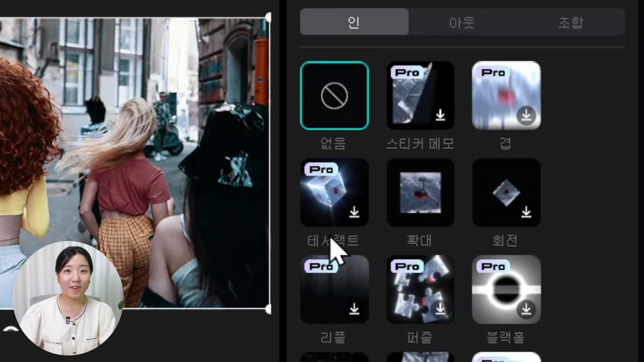Viewport: 644px width, 362px height.
Task: Download the 겹 effect via arrow icon
Action: click(x=526, y=115)
